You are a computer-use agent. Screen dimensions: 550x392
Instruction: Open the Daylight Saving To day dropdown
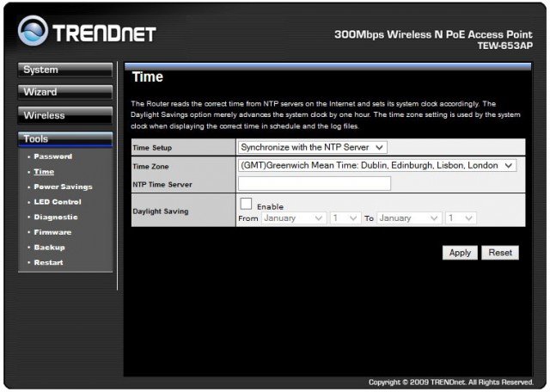point(461,218)
